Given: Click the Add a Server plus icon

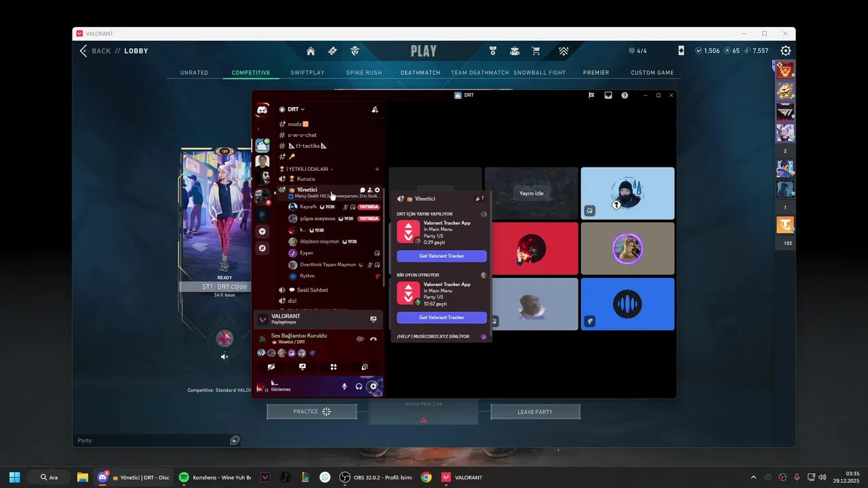Looking at the screenshot, I should click(262, 231).
